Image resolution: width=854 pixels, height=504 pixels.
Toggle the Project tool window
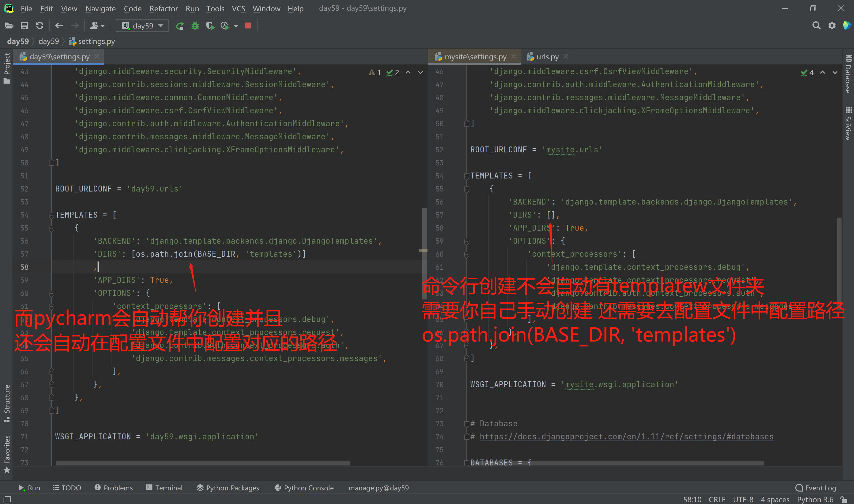pyautogui.click(x=7, y=68)
